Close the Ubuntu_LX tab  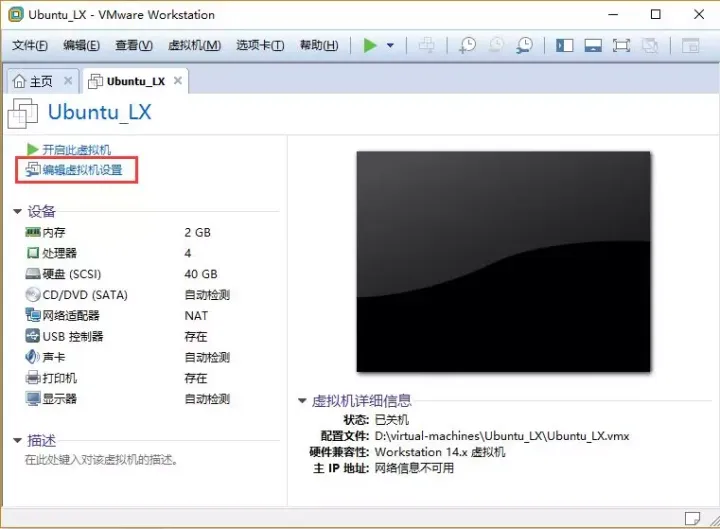point(178,81)
